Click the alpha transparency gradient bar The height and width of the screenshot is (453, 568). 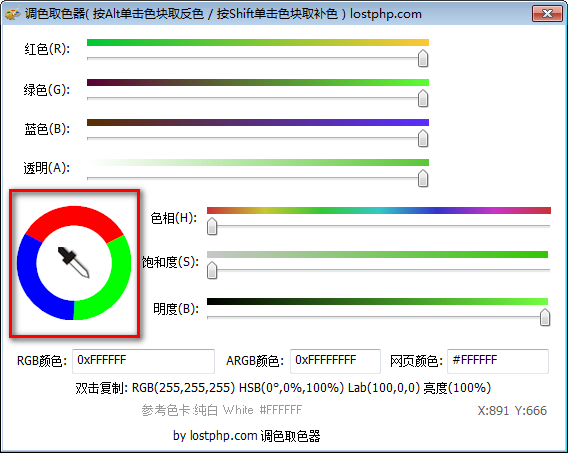pyautogui.click(x=258, y=162)
